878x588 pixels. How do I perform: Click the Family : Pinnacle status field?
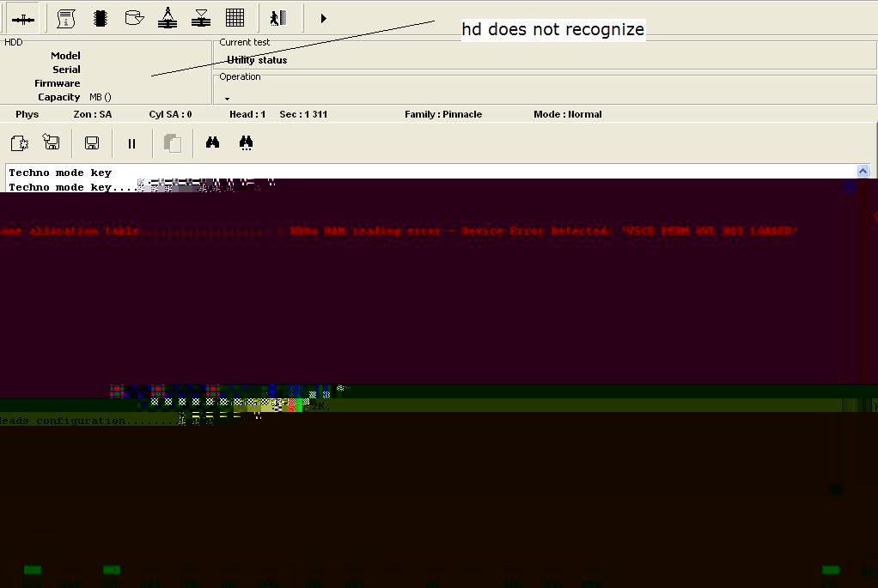[443, 114]
